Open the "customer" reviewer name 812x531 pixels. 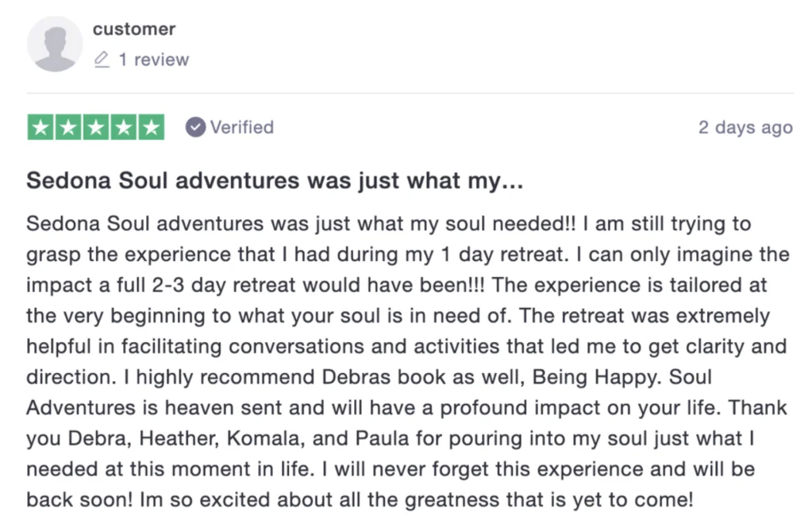pyautogui.click(x=133, y=29)
